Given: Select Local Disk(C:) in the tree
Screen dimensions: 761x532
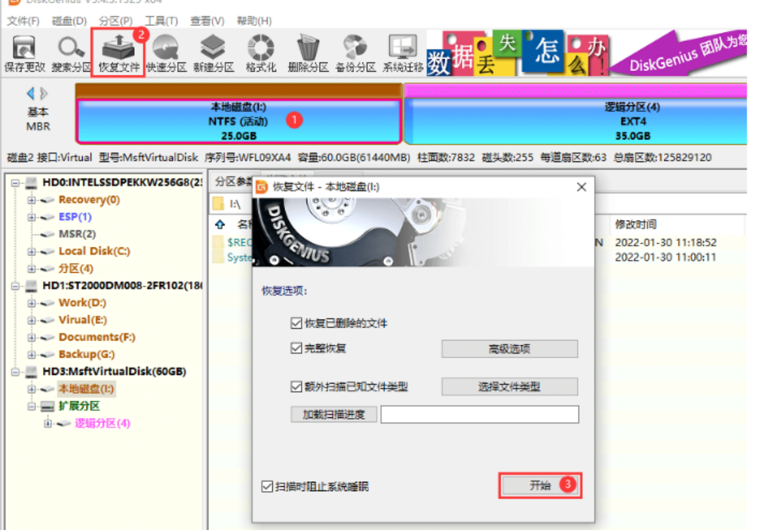Looking at the screenshot, I should (x=94, y=251).
